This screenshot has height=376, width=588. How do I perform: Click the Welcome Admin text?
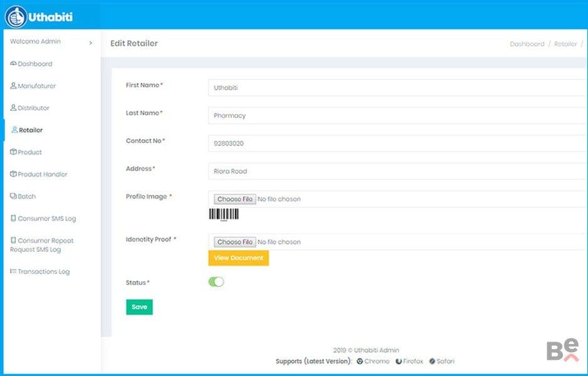[35, 41]
